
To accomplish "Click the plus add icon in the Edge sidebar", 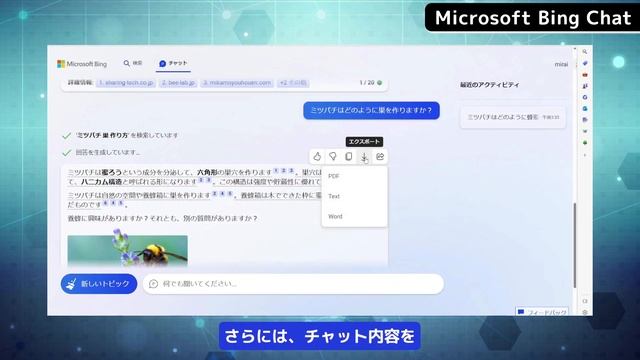I will (x=585, y=155).
